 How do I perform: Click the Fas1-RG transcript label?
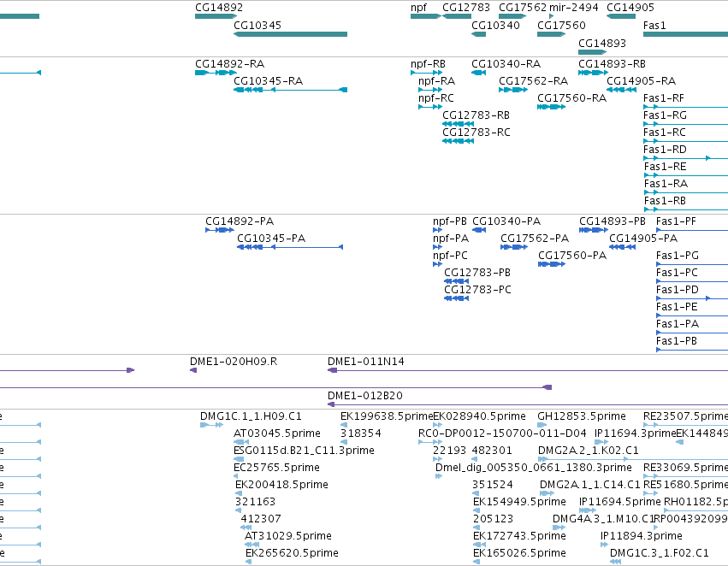(665, 115)
